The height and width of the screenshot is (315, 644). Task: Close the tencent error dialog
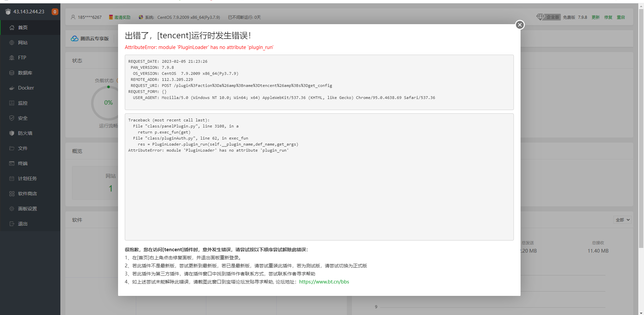coord(520,25)
